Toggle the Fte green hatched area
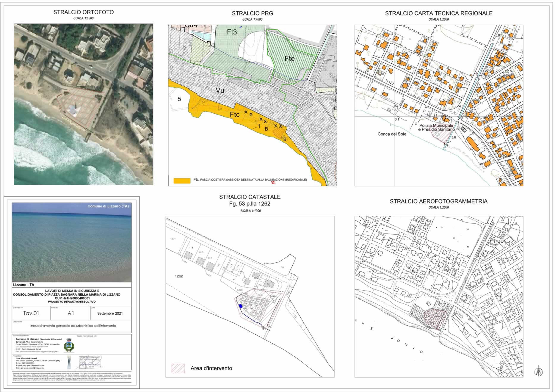The image size is (555, 392). coord(290,59)
